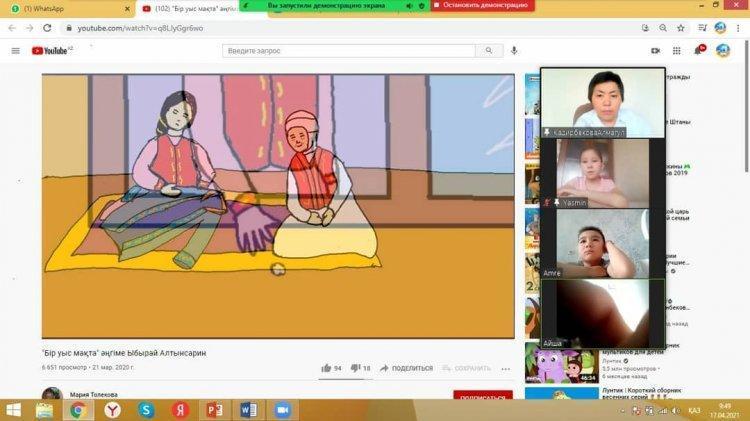Open the red Яндекс taskbar icon
Image resolution: width=750 pixels, height=421 pixels.
point(180,410)
